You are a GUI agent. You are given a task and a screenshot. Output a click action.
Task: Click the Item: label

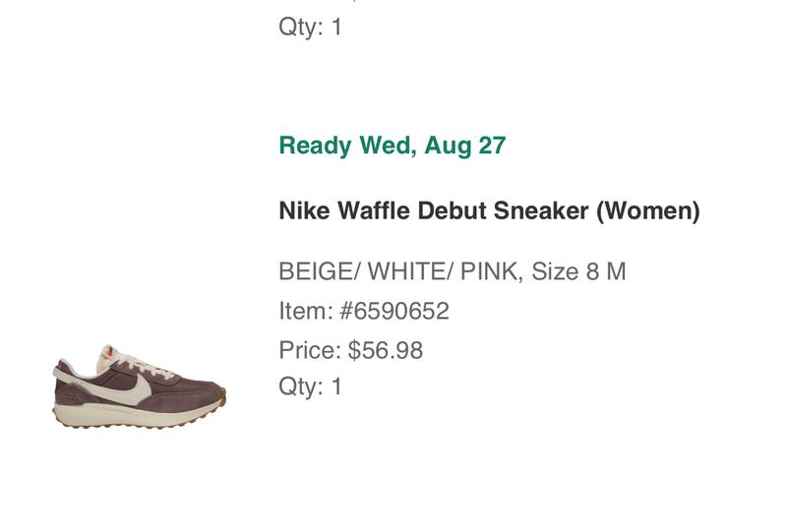point(306,312)
